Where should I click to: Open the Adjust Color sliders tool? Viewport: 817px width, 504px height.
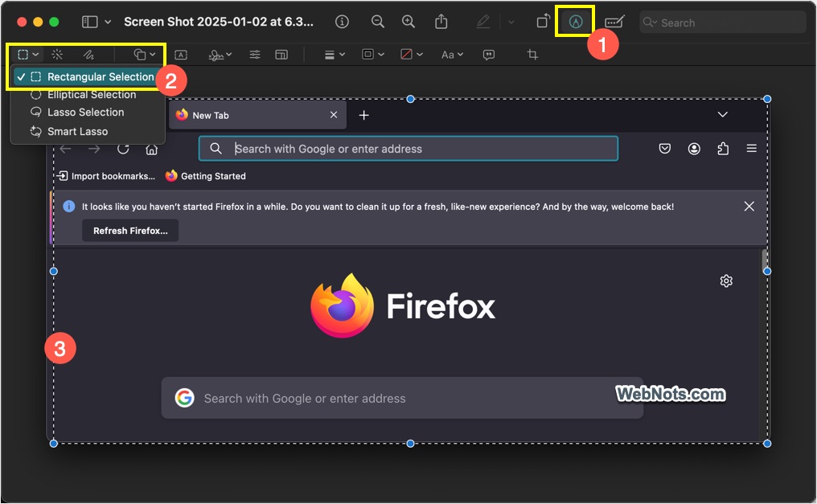(255, 55)
